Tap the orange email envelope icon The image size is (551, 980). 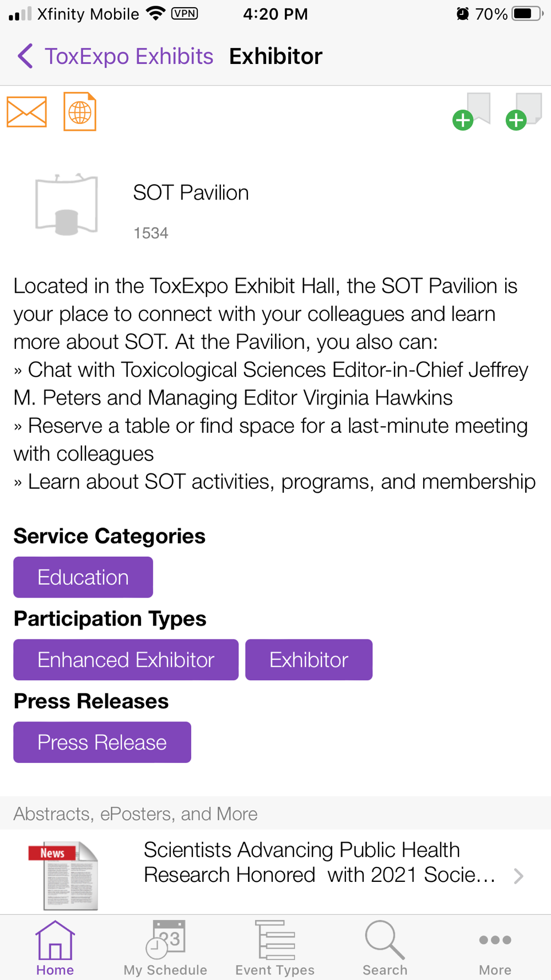pyautogui.click(x=26, y=112)
